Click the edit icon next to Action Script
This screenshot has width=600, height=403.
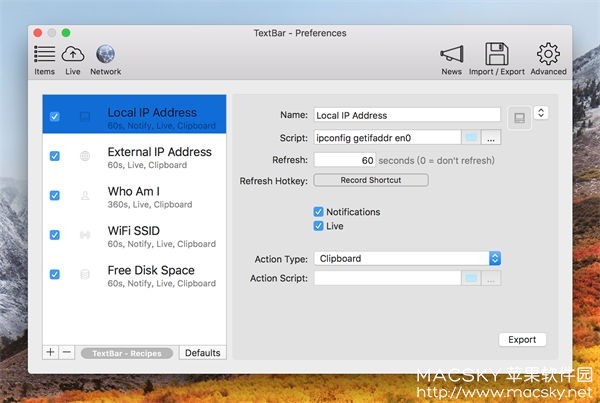pos(471,278)
